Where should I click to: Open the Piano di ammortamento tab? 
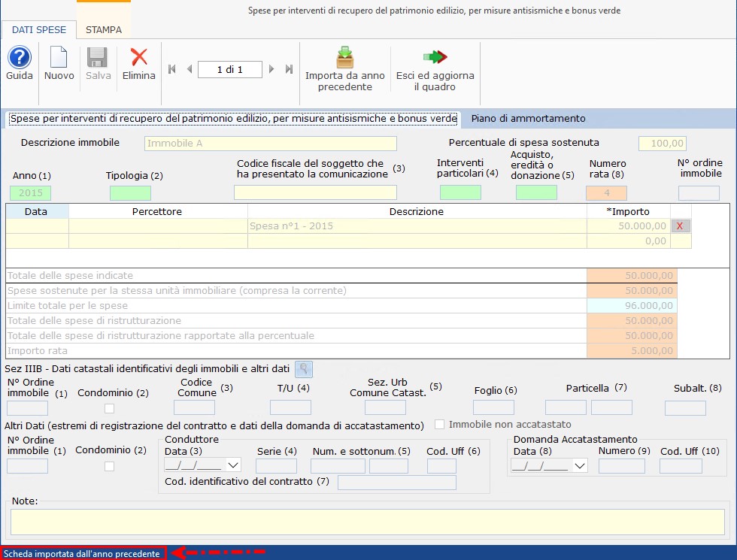tap(528, 119)
